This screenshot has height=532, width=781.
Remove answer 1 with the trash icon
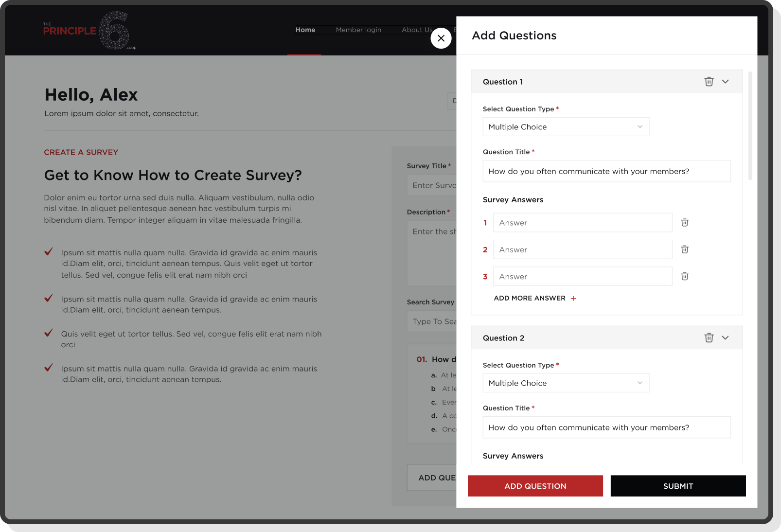click(x=684, y=222)
